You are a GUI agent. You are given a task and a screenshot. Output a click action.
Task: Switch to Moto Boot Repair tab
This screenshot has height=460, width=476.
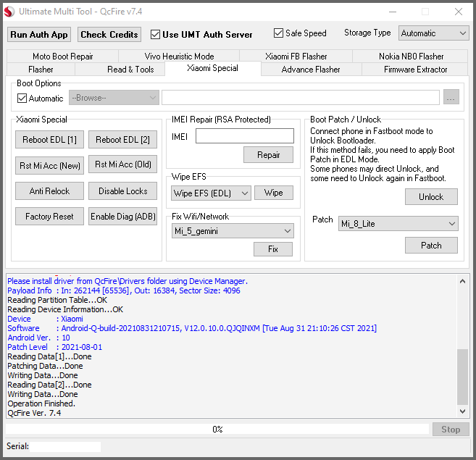[x=62, y=57]
